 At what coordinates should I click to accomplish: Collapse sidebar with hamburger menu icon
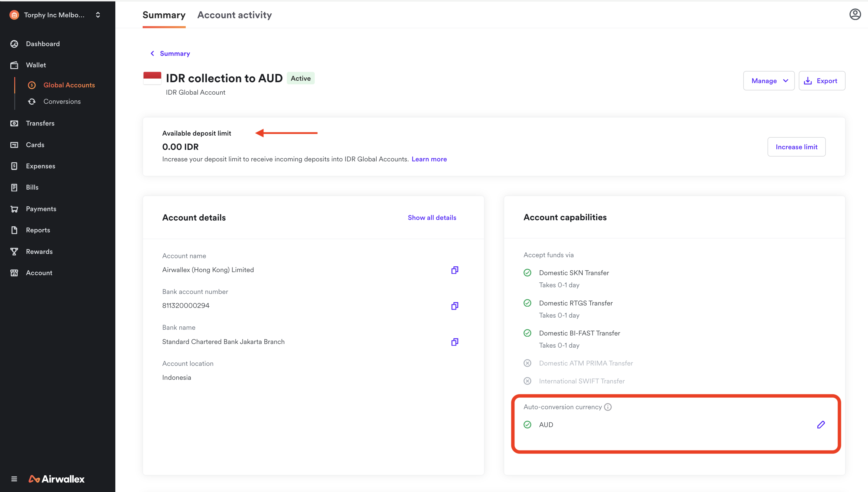click(x=14, y=479)
